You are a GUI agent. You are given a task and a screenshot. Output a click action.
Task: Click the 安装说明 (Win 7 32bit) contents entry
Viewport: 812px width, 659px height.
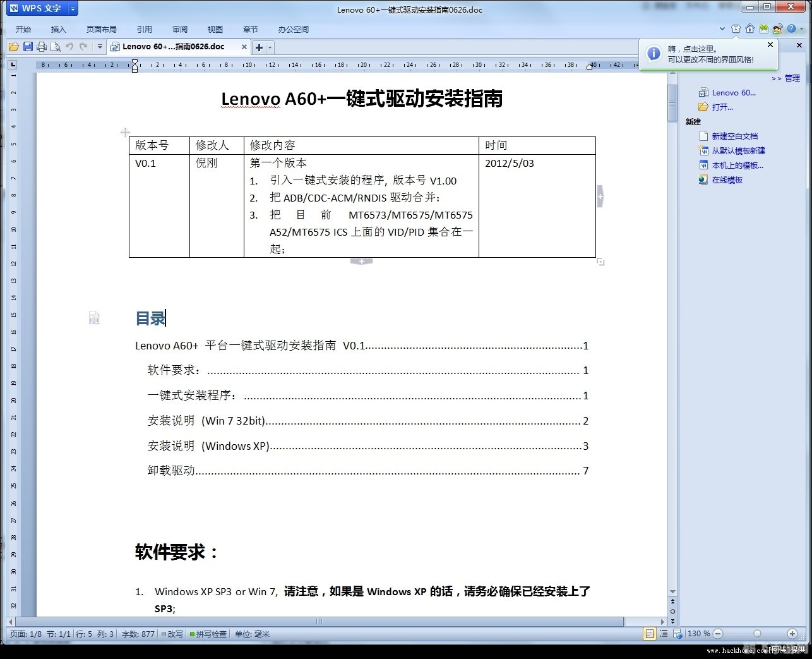point(368,421)
